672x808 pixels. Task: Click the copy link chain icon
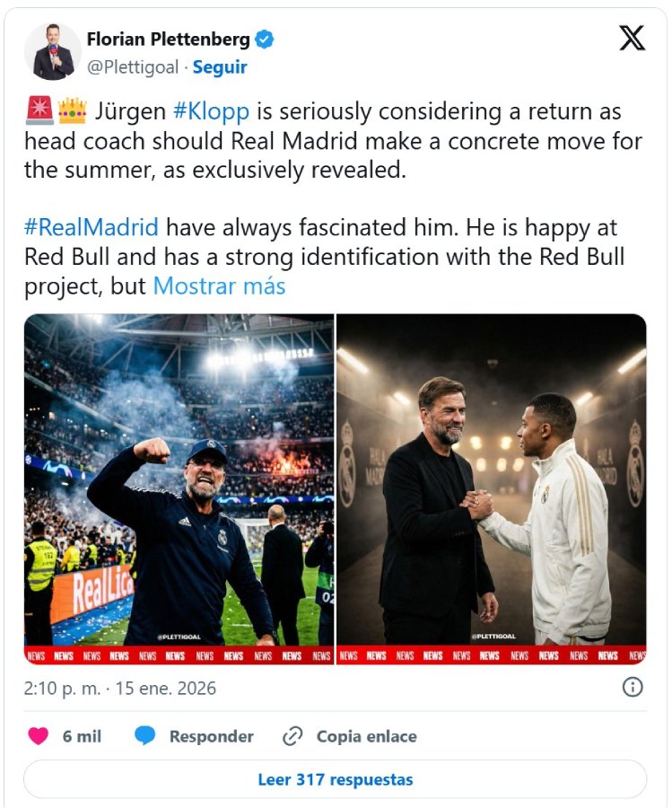click(292, 736)
